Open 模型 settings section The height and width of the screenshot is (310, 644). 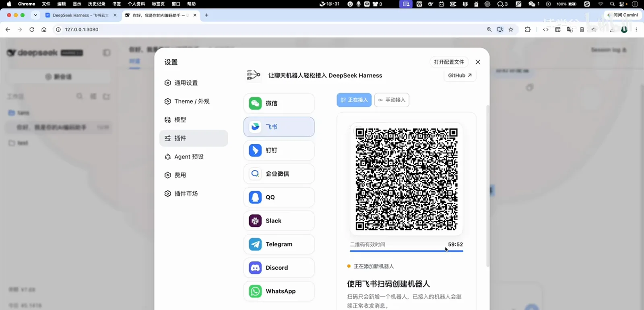coord(194,120)
